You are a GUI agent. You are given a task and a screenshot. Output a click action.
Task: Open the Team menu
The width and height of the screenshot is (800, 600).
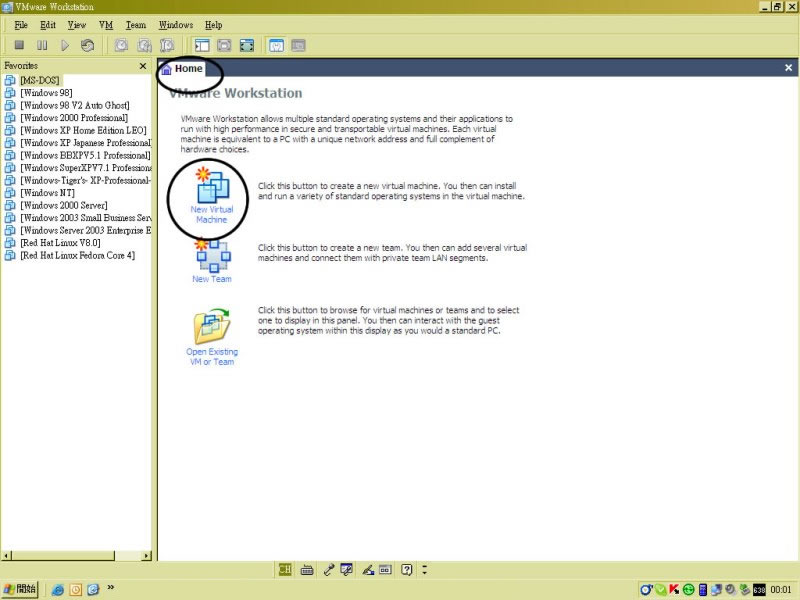click(136, 25)
